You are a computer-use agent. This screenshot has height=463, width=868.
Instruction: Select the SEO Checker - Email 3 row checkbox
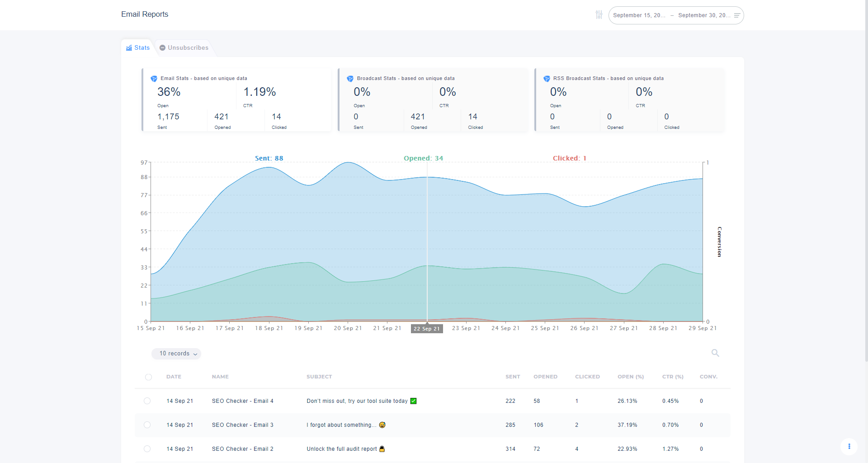tap(147, 425)
